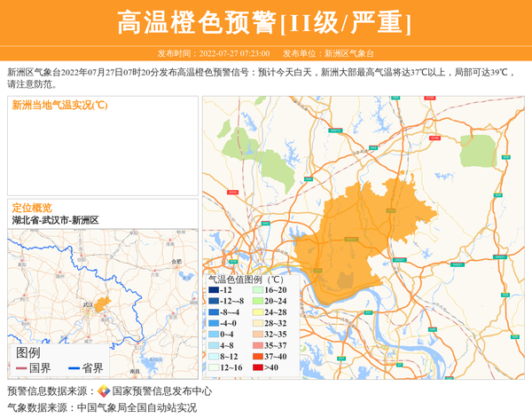Select the 定位概览 panel header

pos(32,208)
